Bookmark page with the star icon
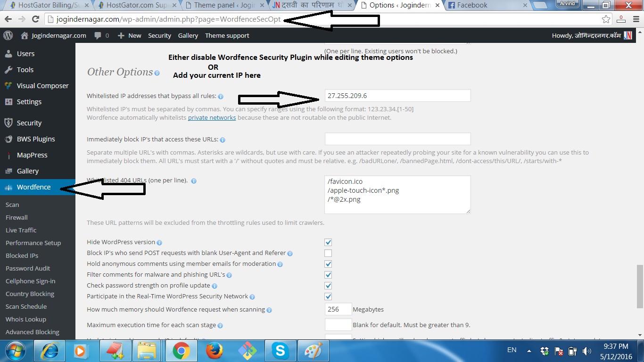The width and height of the screenshot is (644, 362). [606, 19]
